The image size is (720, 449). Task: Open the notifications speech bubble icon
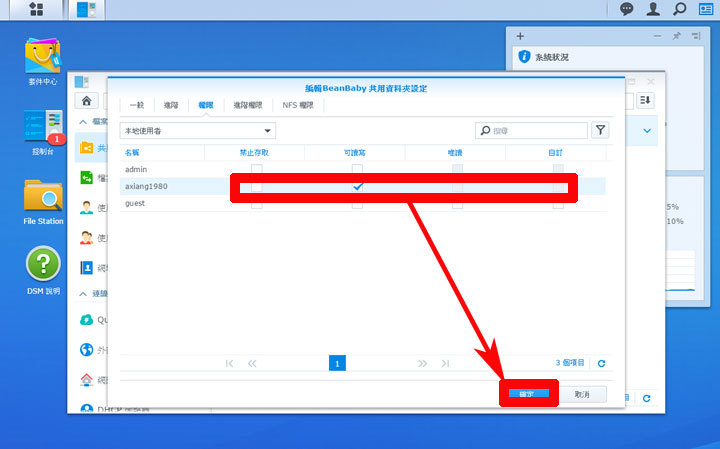[x=626, y=9]
